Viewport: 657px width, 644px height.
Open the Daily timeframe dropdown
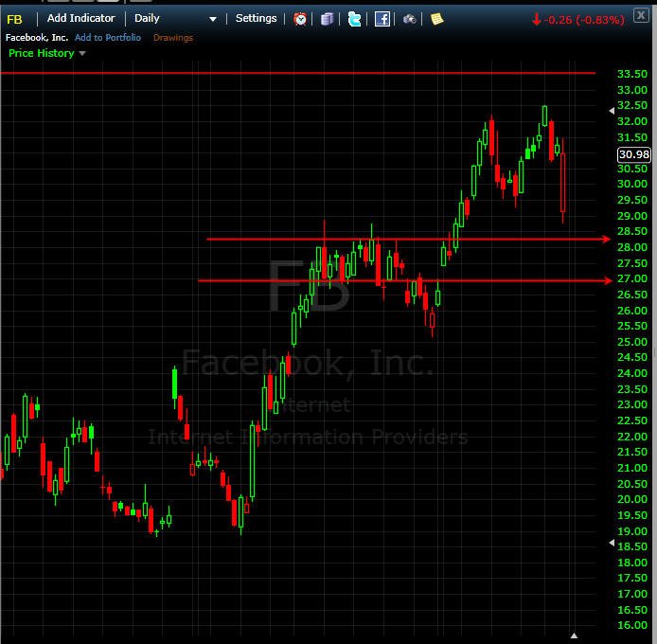click(175, 18)
